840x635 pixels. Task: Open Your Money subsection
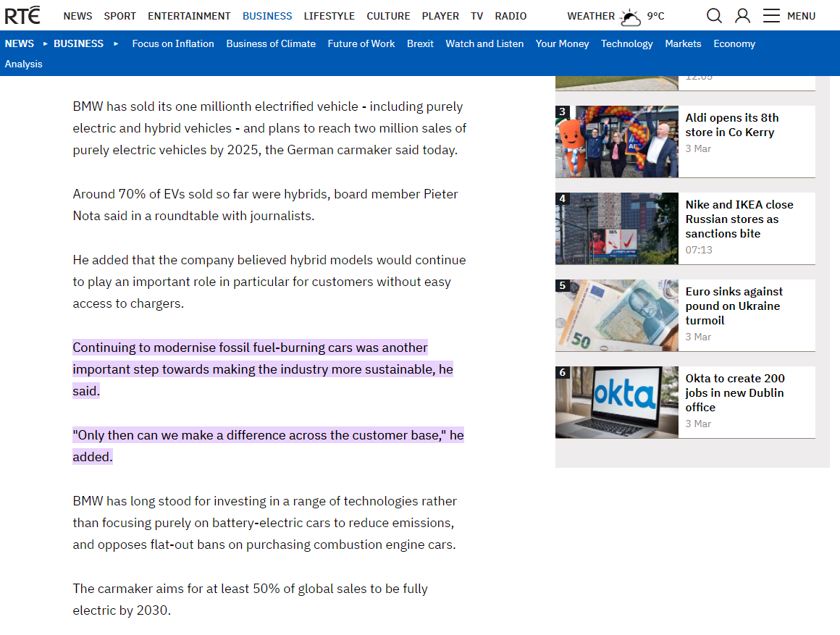[x=562, y=43]
